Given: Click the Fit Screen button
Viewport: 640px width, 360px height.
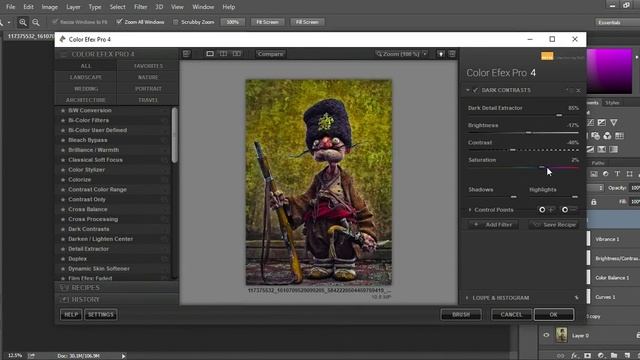Looking at the screenshot, I should point(267,22).
